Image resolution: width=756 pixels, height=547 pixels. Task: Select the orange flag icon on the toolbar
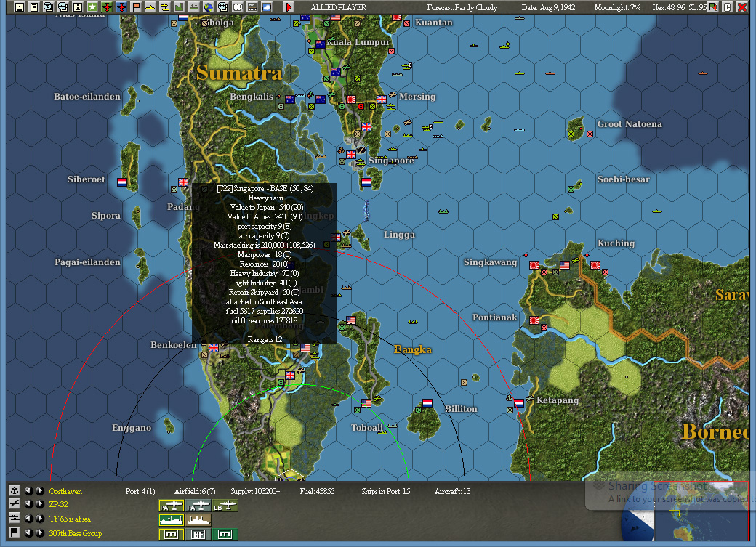click(x=134, y=7)
